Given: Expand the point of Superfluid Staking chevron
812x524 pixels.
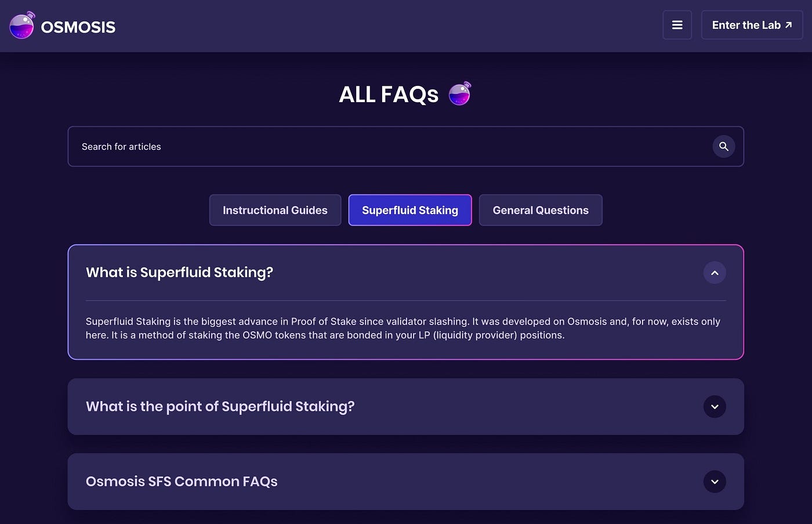Looking at the screenshot, I should click(715, 407).
